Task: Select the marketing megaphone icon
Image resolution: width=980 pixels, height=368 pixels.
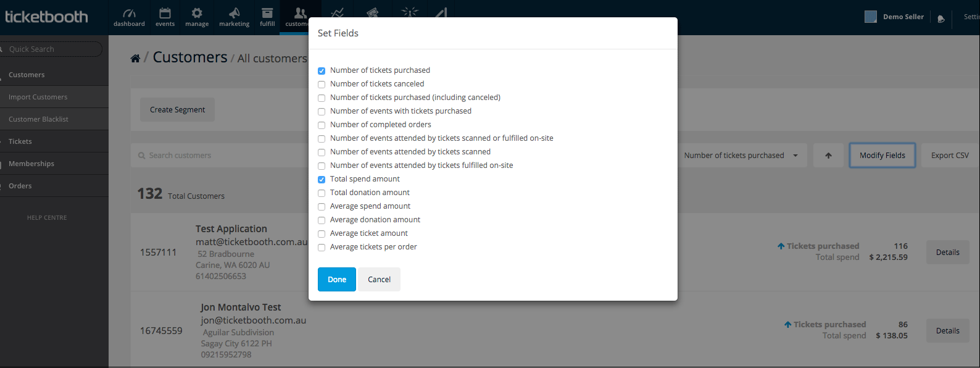Action: click(235, 13)
